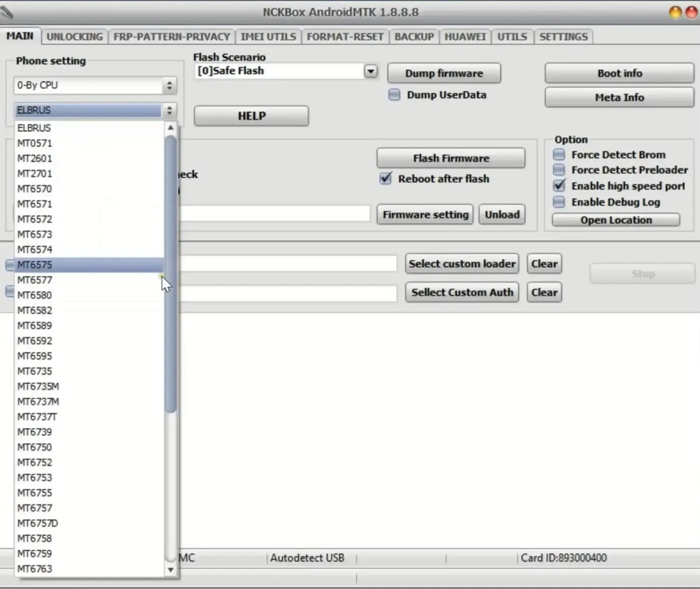The image size is (700, 589).
Task: Click the CPU list scrollbar thumb
Action: click(x=171, y=274)
